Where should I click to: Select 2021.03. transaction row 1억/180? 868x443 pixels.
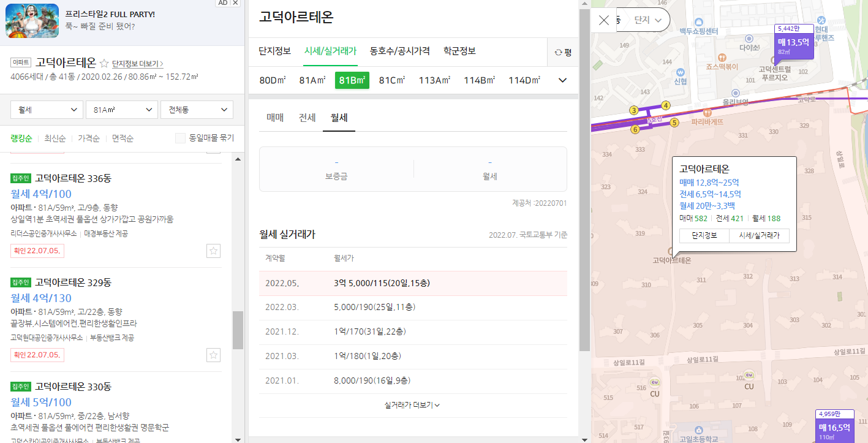(x=413, y=356)
